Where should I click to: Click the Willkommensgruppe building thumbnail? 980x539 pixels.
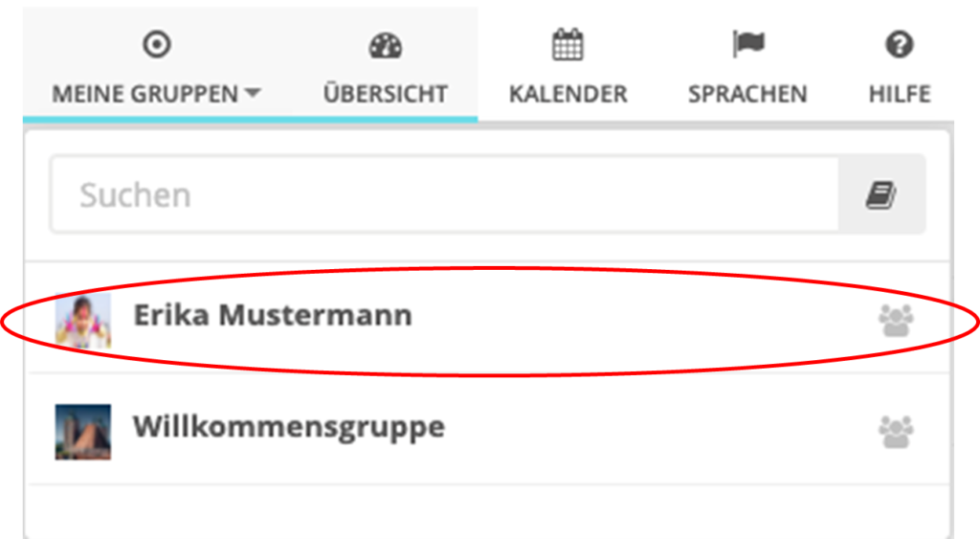83,432
